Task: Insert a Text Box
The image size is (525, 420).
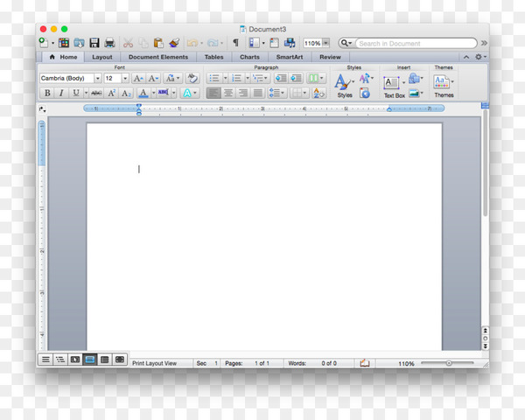Action: [x=394, y=87]
